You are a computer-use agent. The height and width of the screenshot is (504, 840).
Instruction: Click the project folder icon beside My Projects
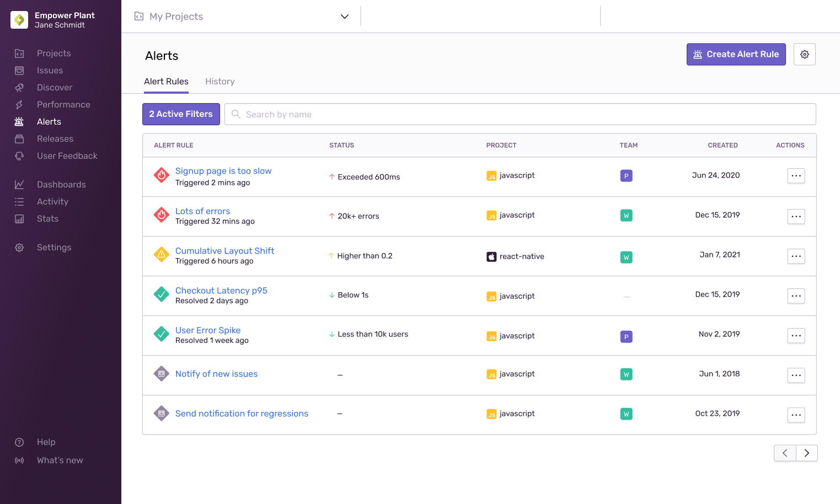click(139, 17)
